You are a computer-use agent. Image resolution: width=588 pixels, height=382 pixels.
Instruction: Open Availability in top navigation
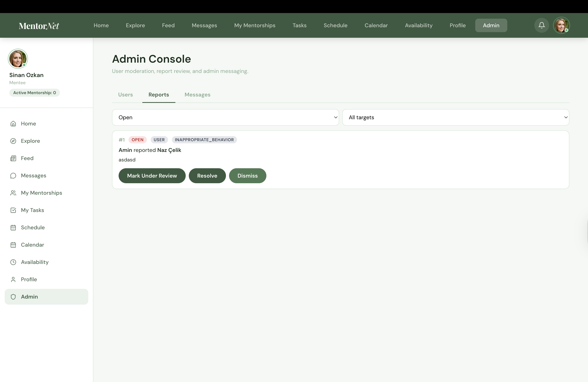(418, 25)
